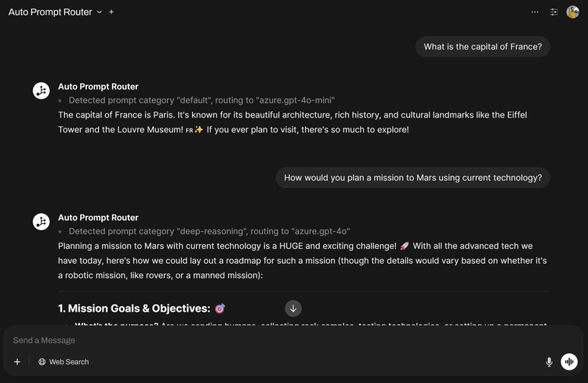Open the chat controls sliders icon

pos(554,13)
